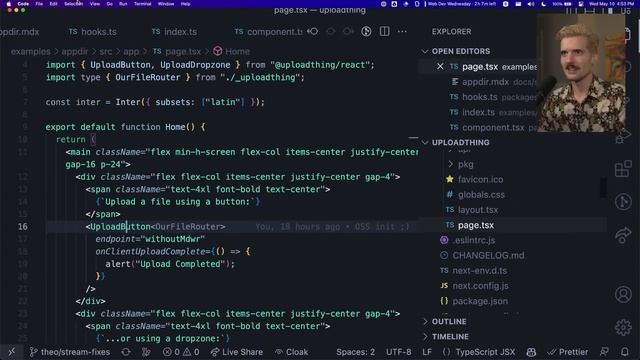
Task: Open the Extensions view in activity bar
Action: point(623,168)
